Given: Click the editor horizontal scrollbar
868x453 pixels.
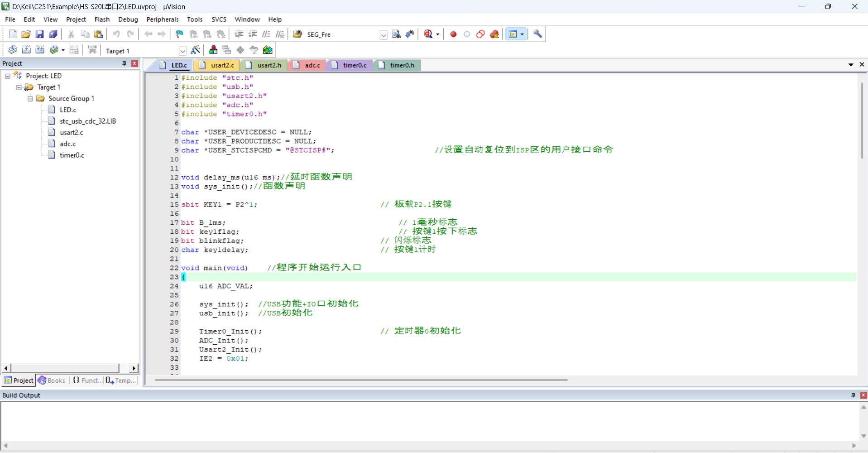Looking at the screenshot, I should coord(361,380).
